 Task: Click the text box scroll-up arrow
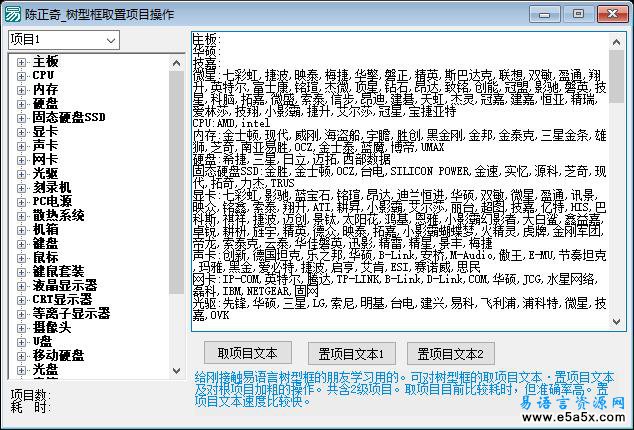[x=617, y=42]
